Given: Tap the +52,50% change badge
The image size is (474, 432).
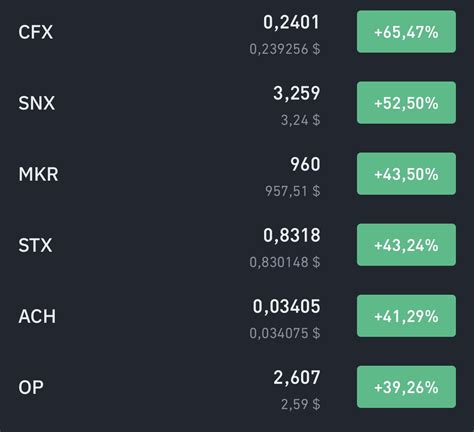Looking at the screenshot, I should tap(406, 103).
